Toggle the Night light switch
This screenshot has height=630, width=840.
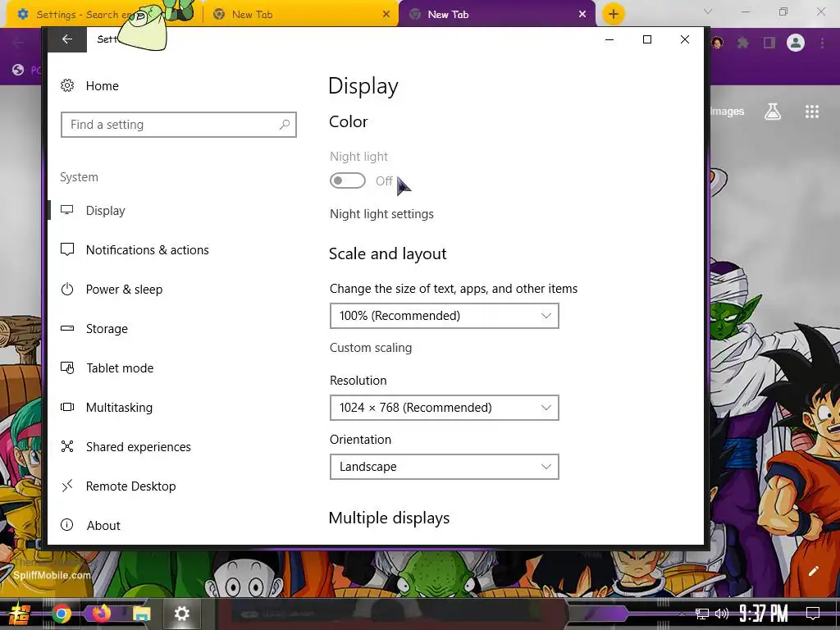(x=348, y=180)
